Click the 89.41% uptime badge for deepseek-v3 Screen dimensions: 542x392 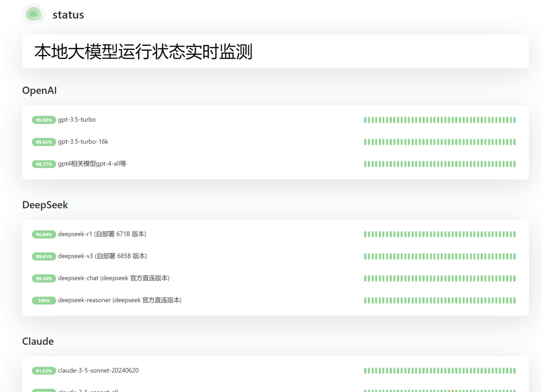[44, 256]
